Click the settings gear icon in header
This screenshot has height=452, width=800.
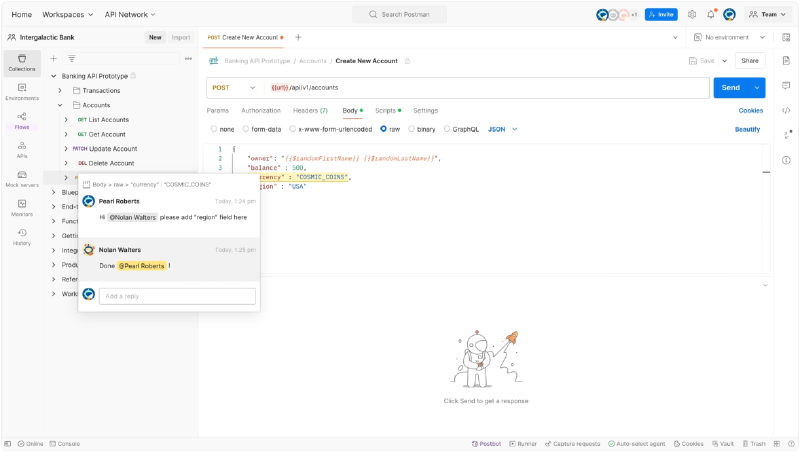tap(692, 14)
